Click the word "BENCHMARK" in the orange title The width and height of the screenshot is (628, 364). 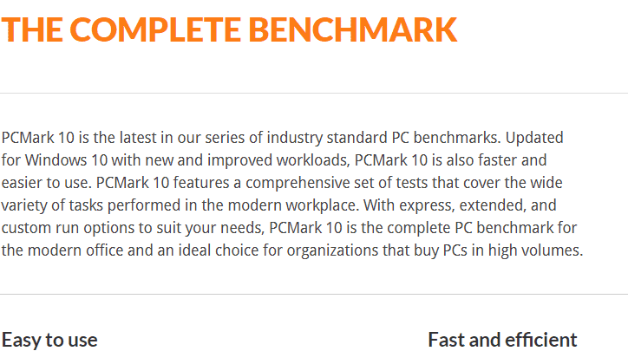click(x=353, y=29)
